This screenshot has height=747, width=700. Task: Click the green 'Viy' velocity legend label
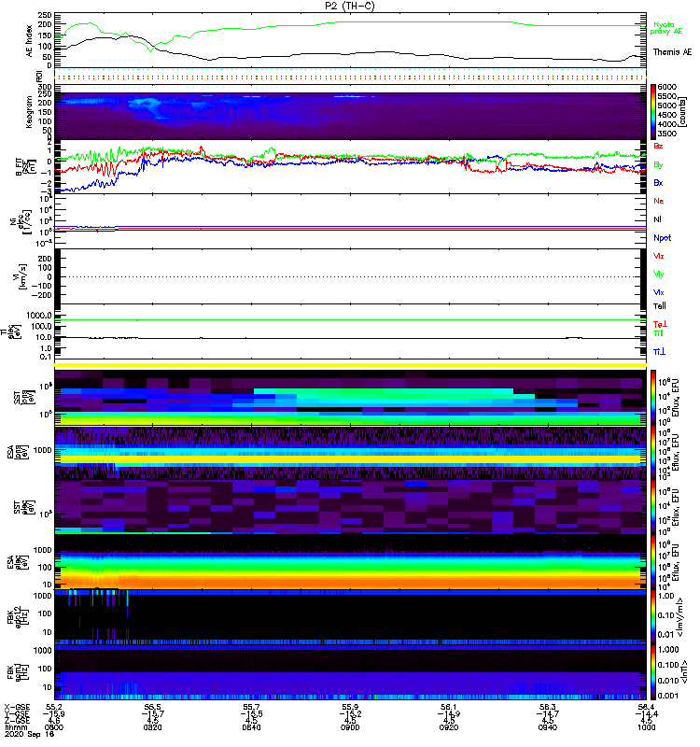[x=659, y=275]
